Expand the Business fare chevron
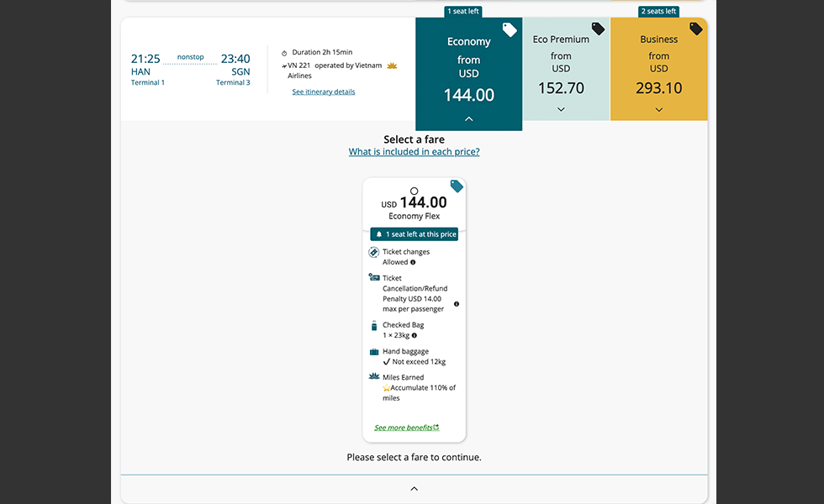This screenshot has width=824, height=504. point(658,110)
